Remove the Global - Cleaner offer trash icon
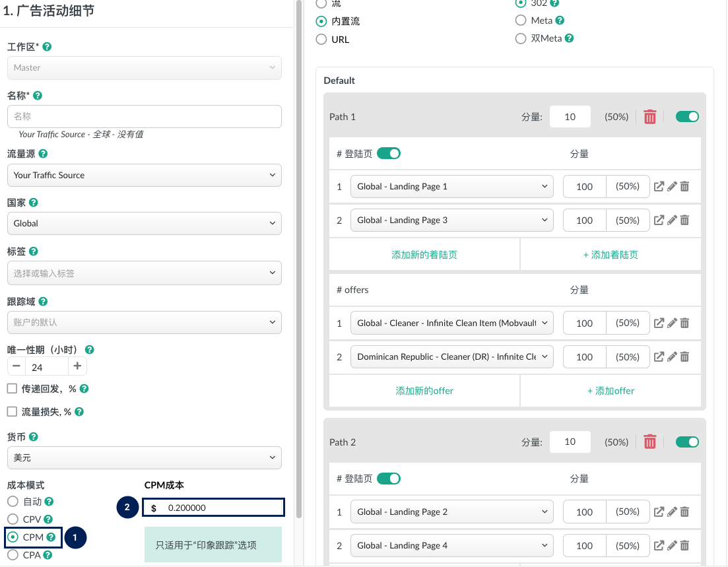This screenshot has width=728, height=567. 684,323
